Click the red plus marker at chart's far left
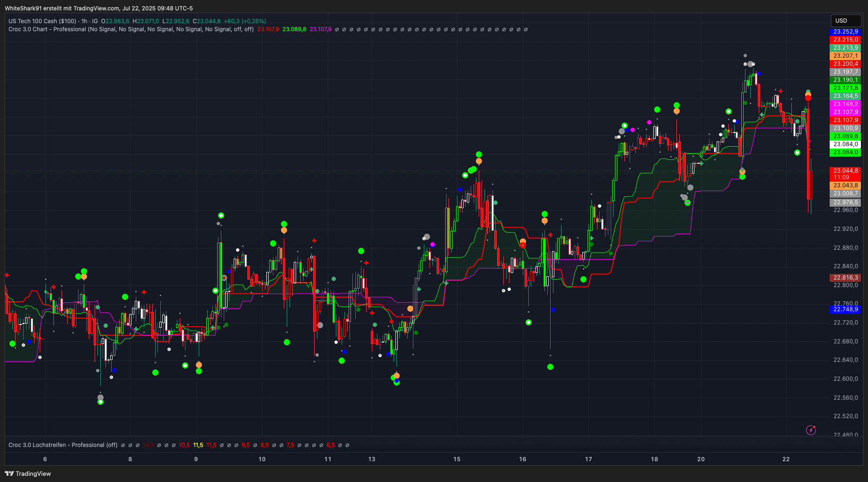The width and height of the screenshot is (868, 482). 7,275
